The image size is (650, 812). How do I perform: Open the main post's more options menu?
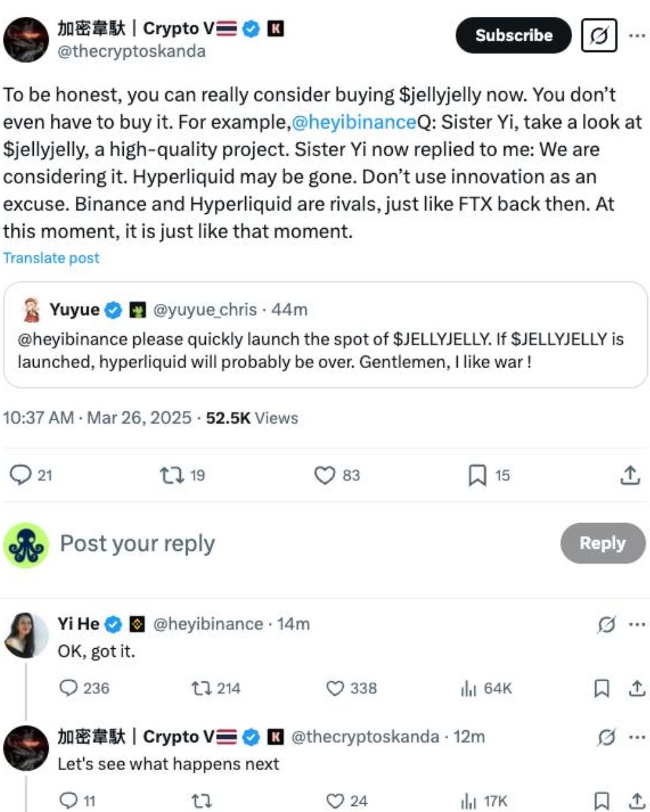pyautogui.click(x=636, y=35)
